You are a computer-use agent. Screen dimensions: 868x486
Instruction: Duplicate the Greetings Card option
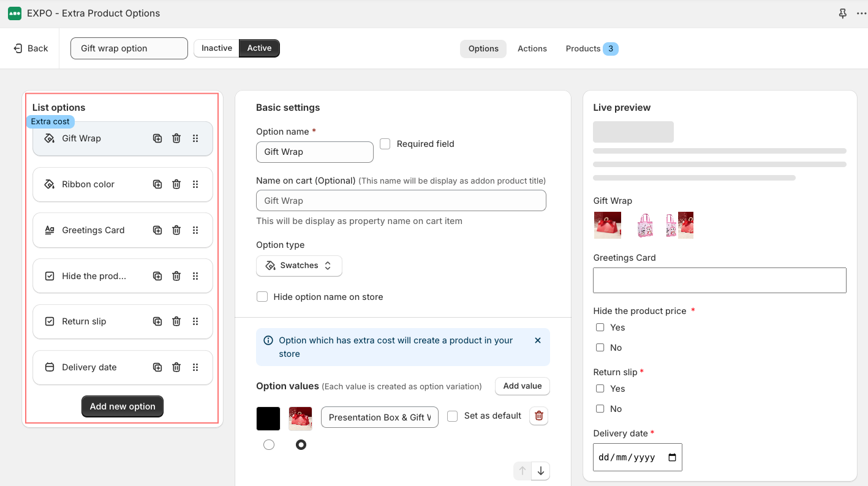pos(157,230)
